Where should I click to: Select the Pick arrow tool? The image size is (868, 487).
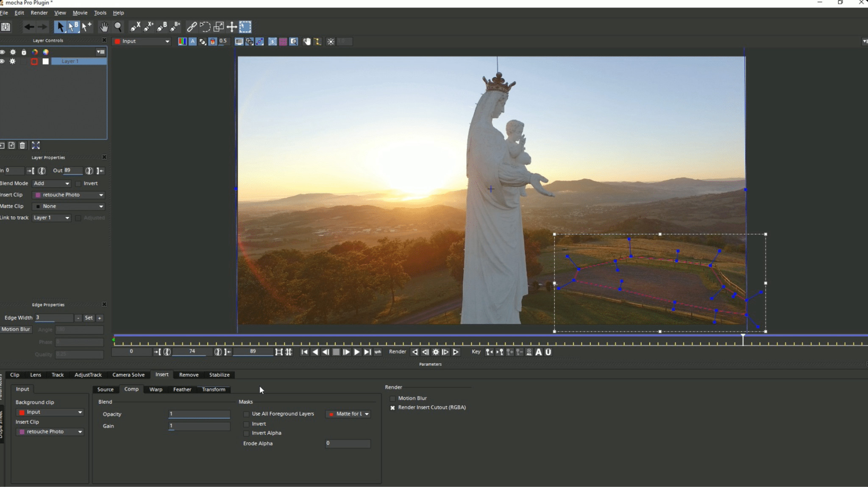(60, 27)
